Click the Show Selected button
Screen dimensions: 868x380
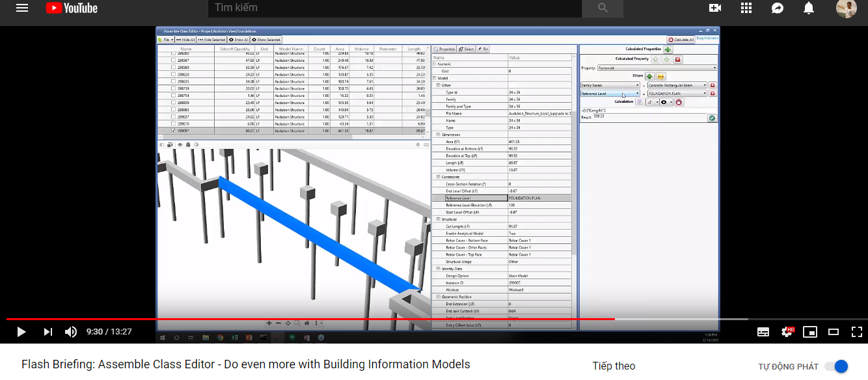[266, 39]
